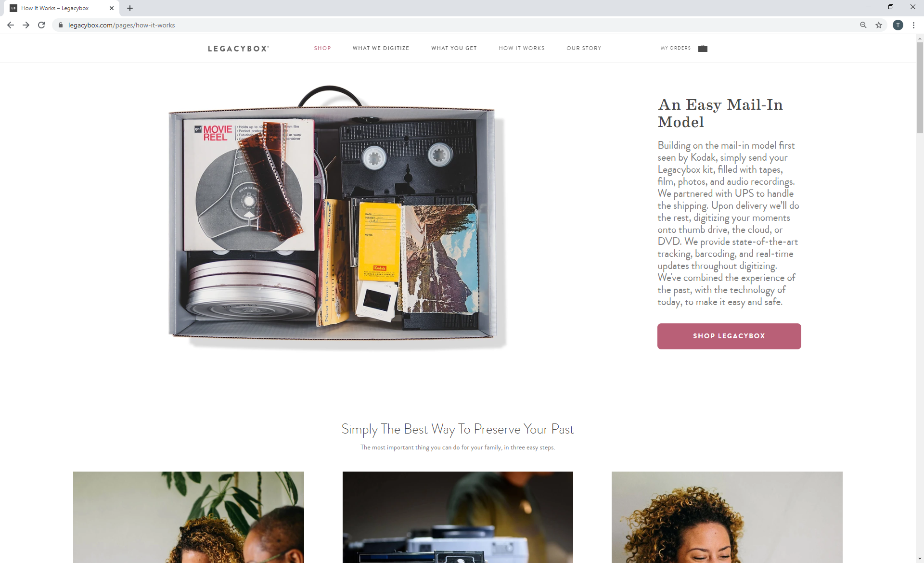Click the padlock site info icon
The image size is (924, 563).
[60, 25]
